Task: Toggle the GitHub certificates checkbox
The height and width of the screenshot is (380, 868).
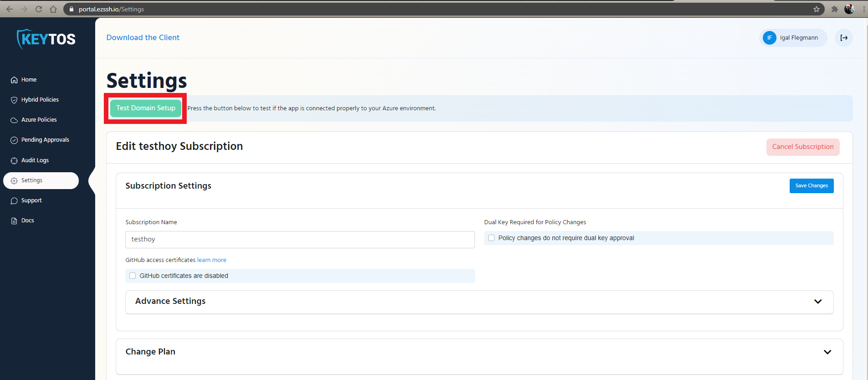Action: click(x=133, y=276)
